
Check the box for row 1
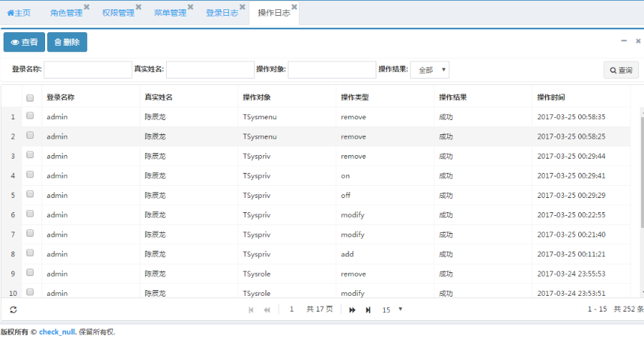point(30,116)
